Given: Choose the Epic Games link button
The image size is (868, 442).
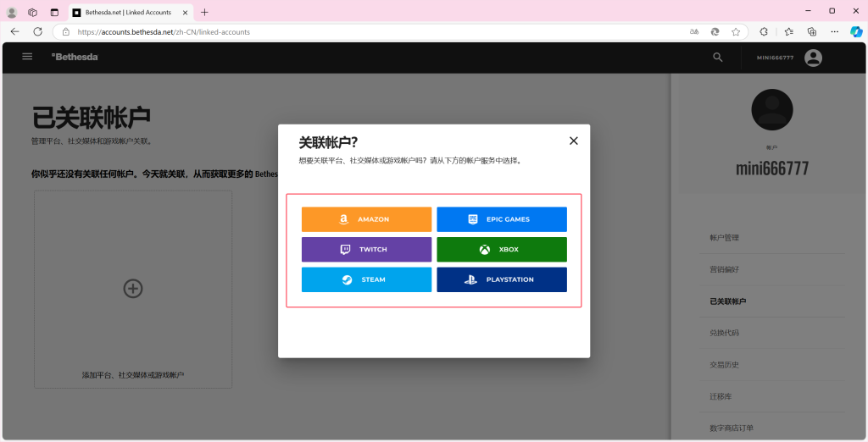Looking at the screenshot, I should tap(502, 219).
